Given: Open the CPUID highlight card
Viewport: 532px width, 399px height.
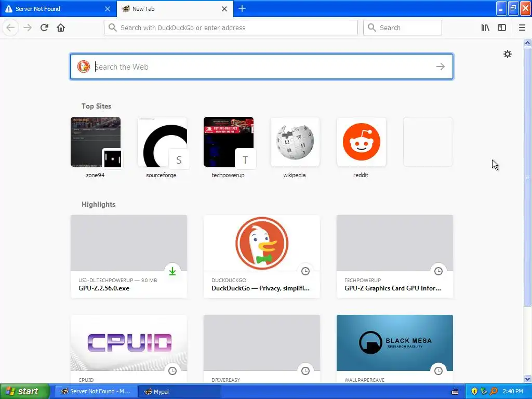Looking at the screenshot, I should coord(129,350).
